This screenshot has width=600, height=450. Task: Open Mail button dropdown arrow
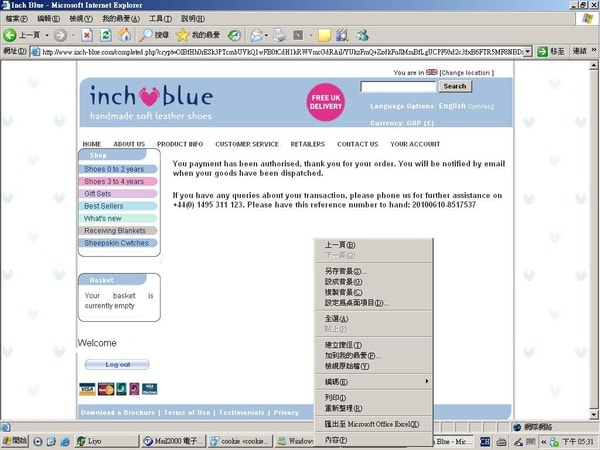266,36
